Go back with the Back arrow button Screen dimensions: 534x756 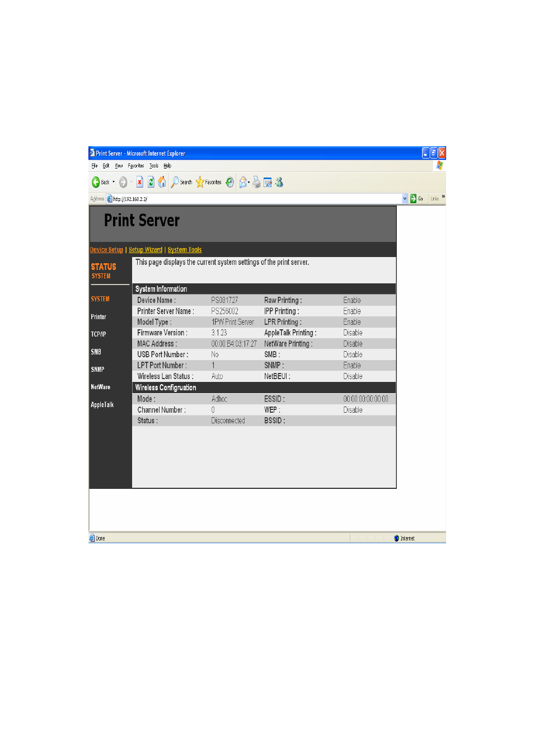click(100, 182)
